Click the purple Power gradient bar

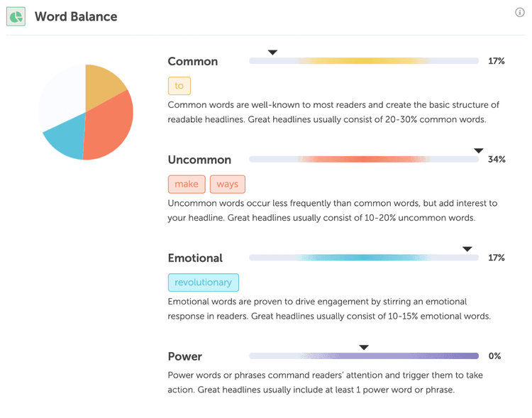(x=364, y=356)
